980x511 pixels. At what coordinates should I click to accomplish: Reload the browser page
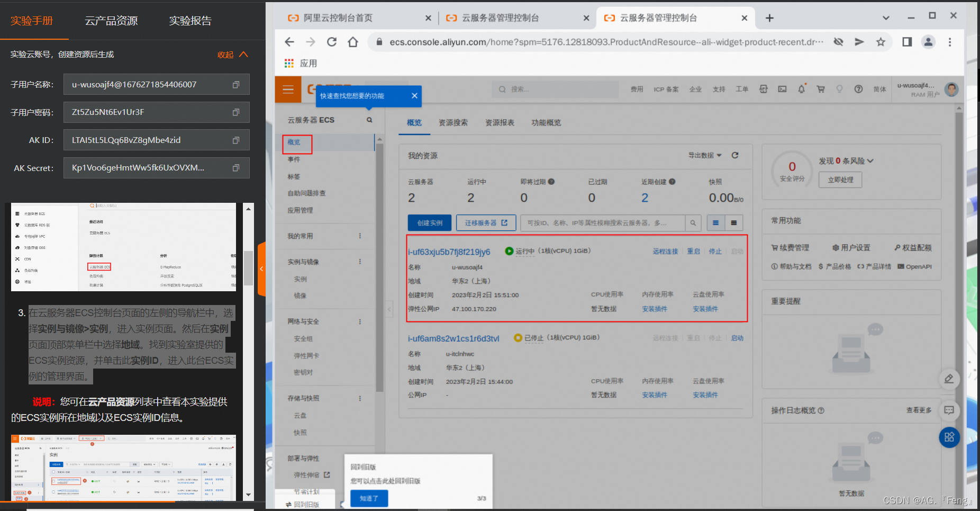click(x=332, y=42)
